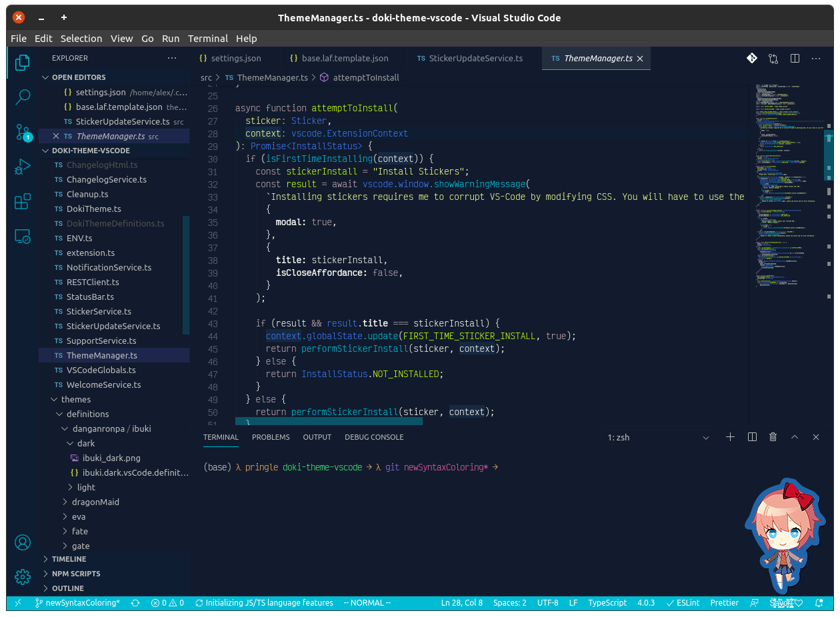Toggle the ESLint status bar item

click(x=683, y=603)
